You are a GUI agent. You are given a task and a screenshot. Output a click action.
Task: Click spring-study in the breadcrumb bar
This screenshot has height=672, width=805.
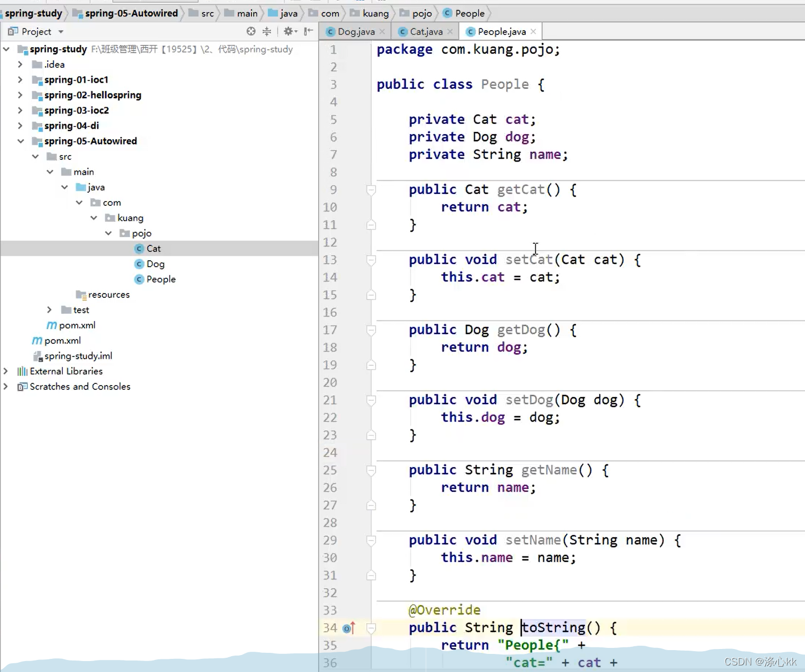(x=33, y=13)
